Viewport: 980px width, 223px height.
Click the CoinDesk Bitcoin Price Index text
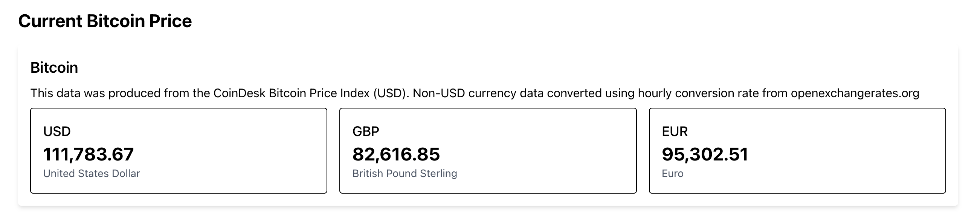coord(291,93)
